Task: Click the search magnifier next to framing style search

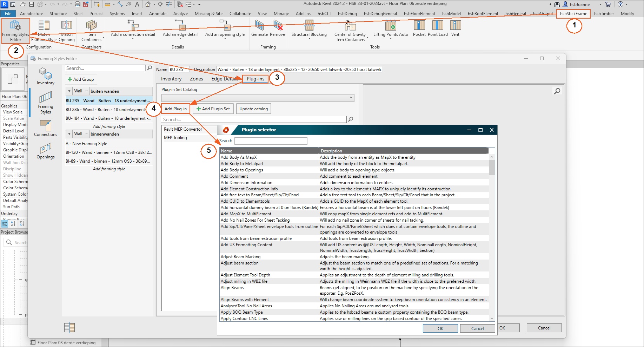Action: (150, 68)
